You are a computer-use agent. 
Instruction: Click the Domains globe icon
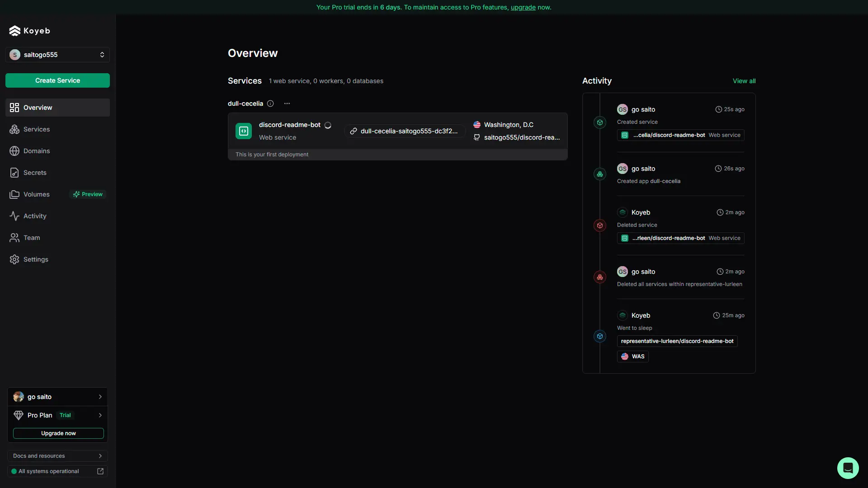[x=14, y=151]
